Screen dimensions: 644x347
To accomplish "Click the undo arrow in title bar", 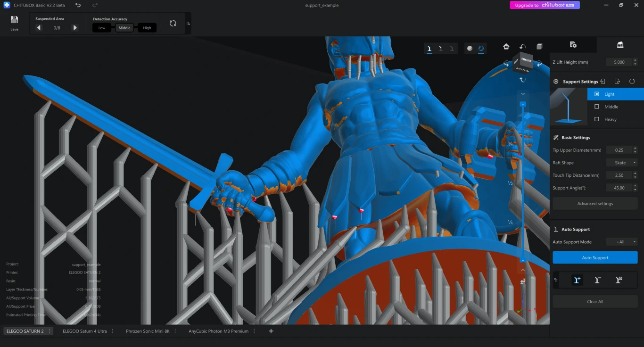I will pos(78,5).
